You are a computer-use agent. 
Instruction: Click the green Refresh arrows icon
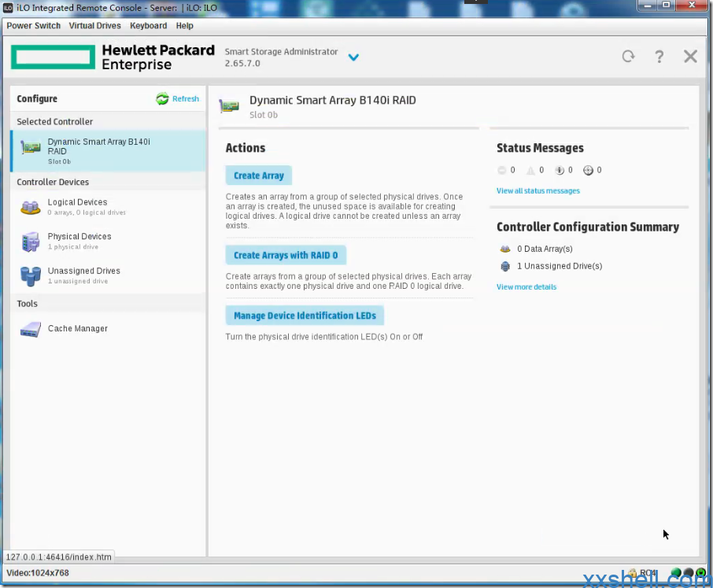(162, 99)
